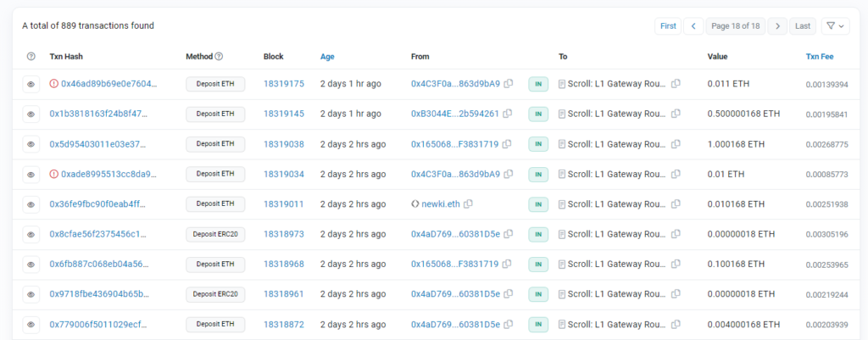
Task: Jump to the Last page
Action: (803, 26)
